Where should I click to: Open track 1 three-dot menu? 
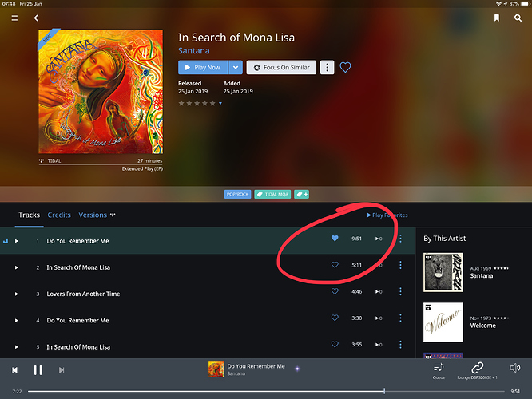pos(400,239)
